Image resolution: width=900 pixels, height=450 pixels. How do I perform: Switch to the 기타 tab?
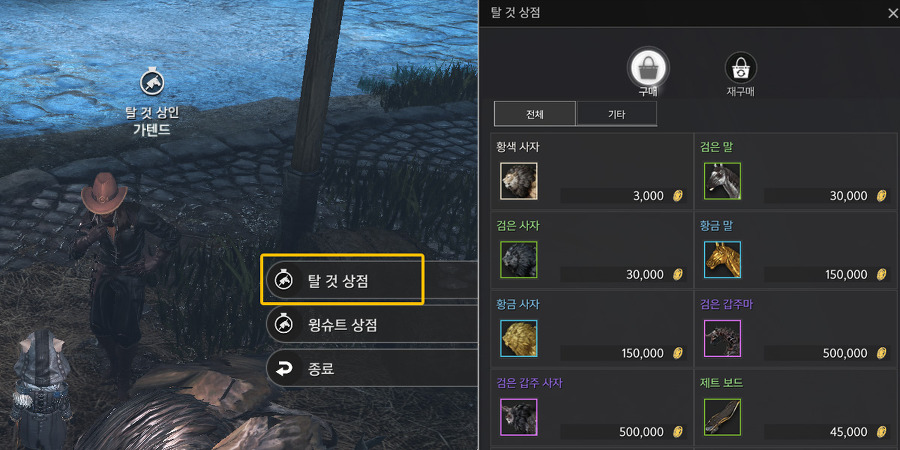pyautogui.click(x=616, y=114)
